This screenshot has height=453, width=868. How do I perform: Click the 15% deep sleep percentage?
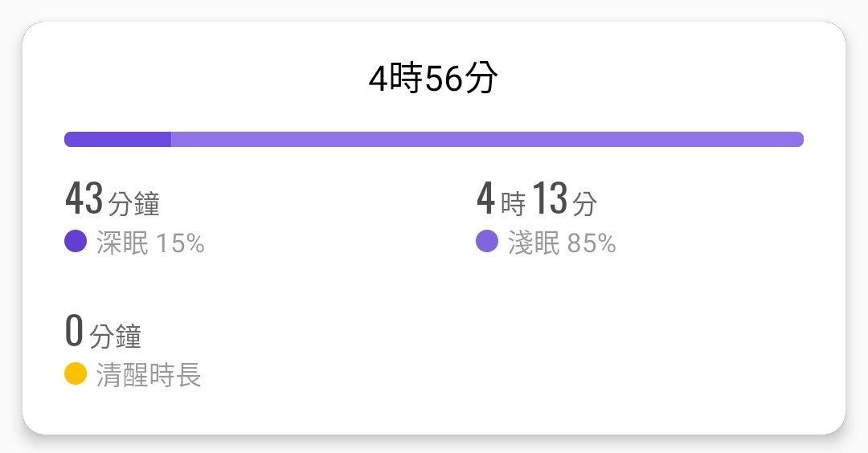(181, 243)
